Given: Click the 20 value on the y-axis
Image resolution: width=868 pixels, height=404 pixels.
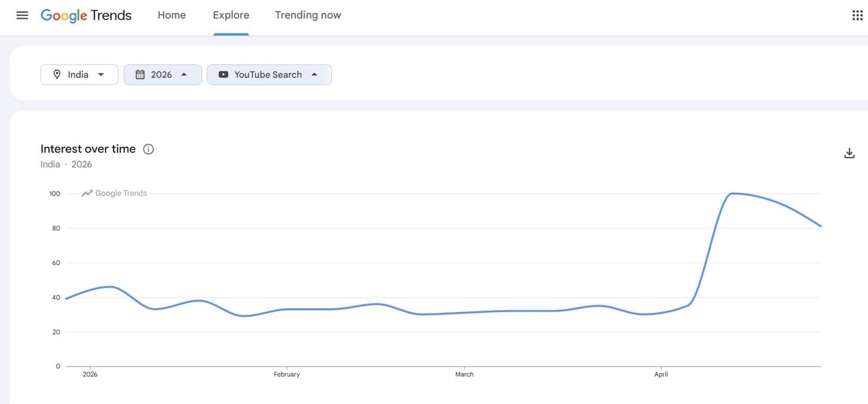Looking at the screenshot, I should 56,332.
